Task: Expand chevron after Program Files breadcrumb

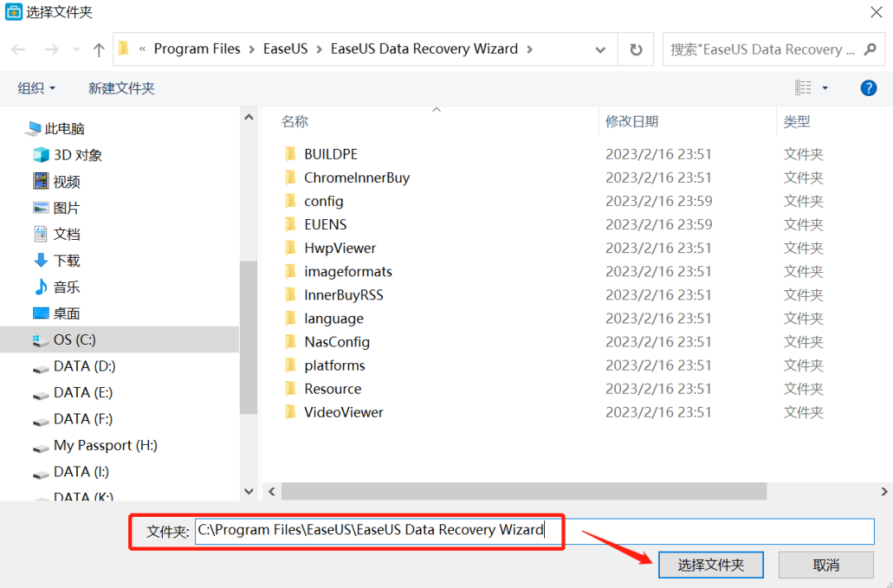Action: [x=251, y=50]
